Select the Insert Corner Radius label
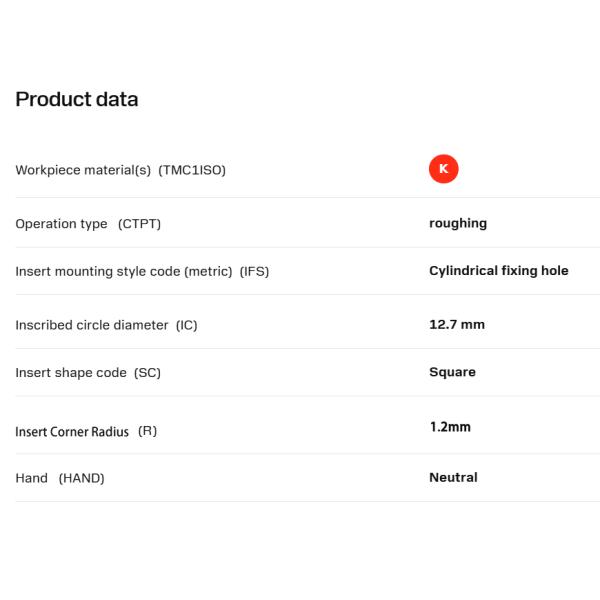 72,432
